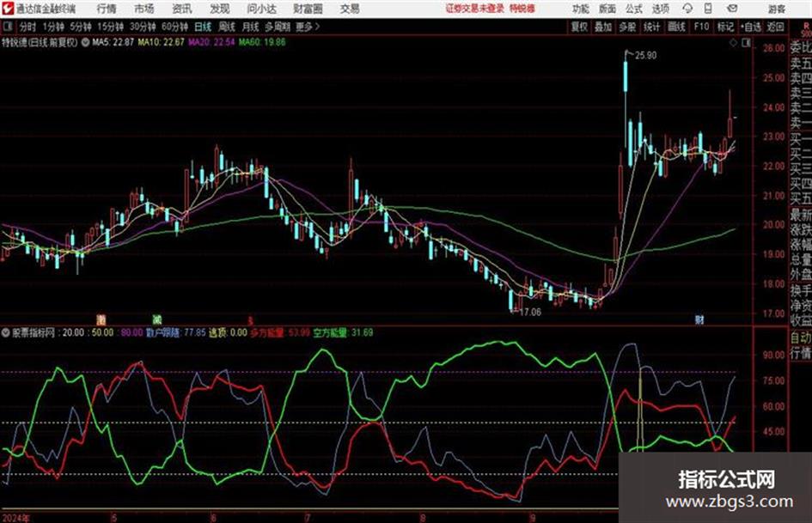The height and width of the screenshot is (523, 812).
Task: Click the diamond icon at chart top-right
Action: pyautogui.click(x=733, y=43)
